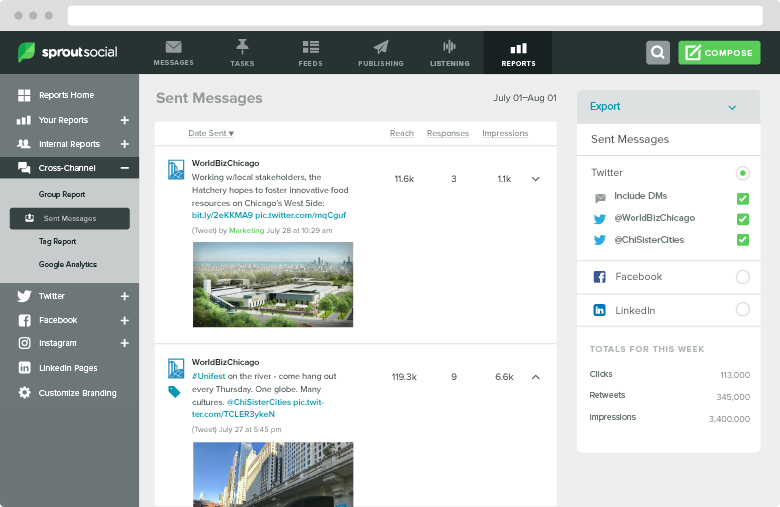Expand the first message details chevron

[536, 179]
